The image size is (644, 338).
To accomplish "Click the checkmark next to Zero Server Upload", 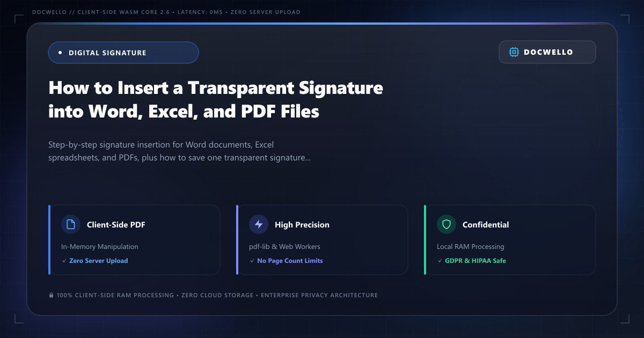I will (64, 261).
